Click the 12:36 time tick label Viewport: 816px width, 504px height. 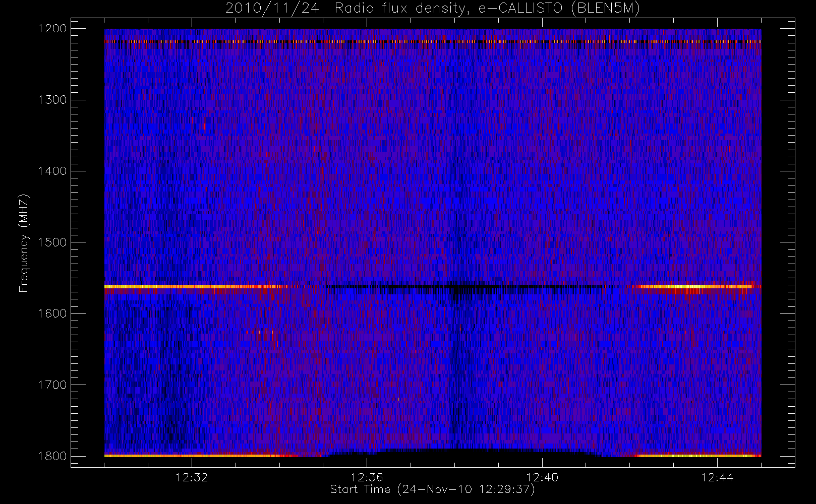click(x=367, y=477)
